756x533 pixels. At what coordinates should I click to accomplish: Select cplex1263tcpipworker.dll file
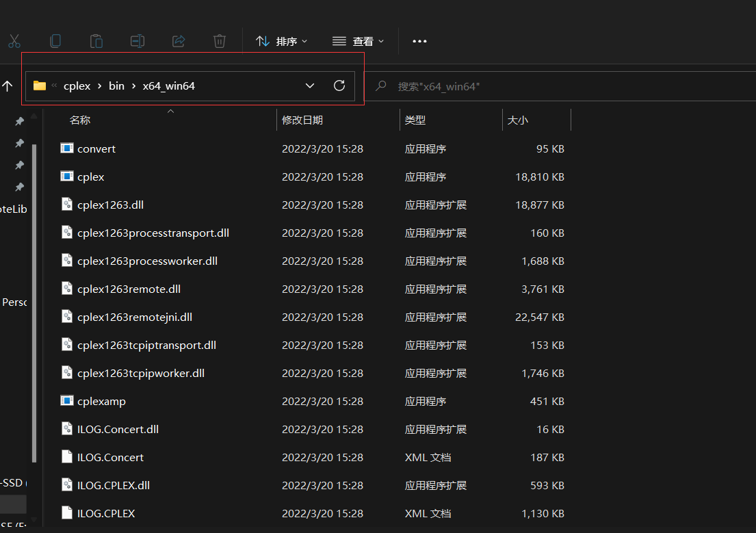coord(313,373)
